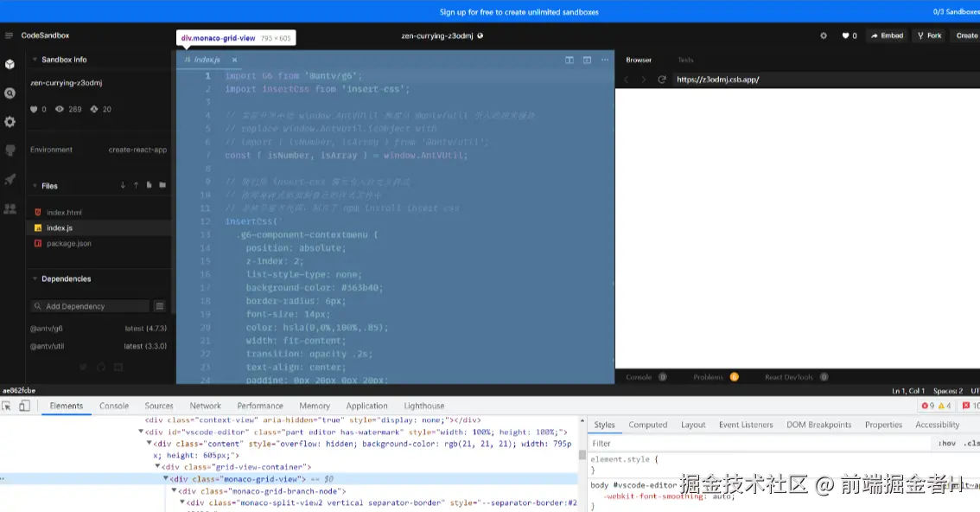Click the warnings count badge in DevTools
980x512 pixels.
[945, 406]
